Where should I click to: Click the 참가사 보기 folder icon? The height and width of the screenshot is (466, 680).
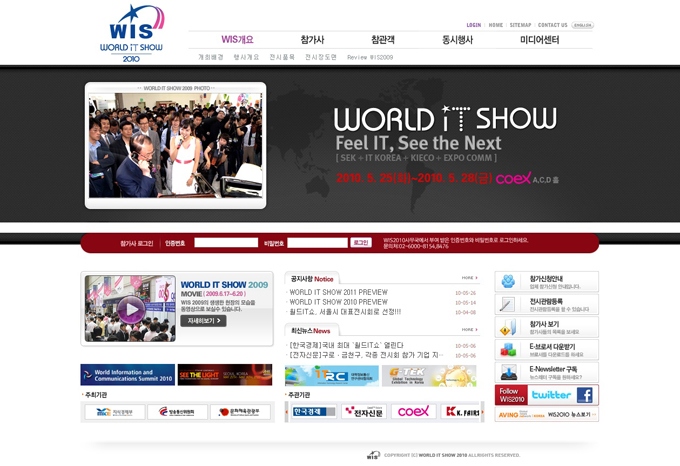point(508,327)
